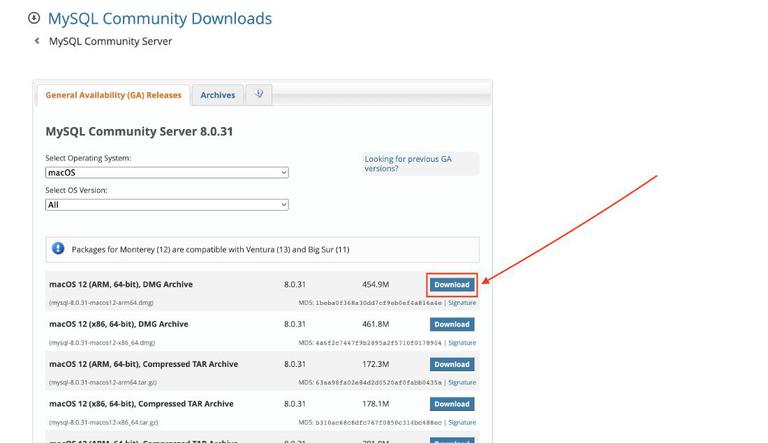Open the Select OS Version dropdown
Viewport: 768px width, 443px height.
(167, 205)
